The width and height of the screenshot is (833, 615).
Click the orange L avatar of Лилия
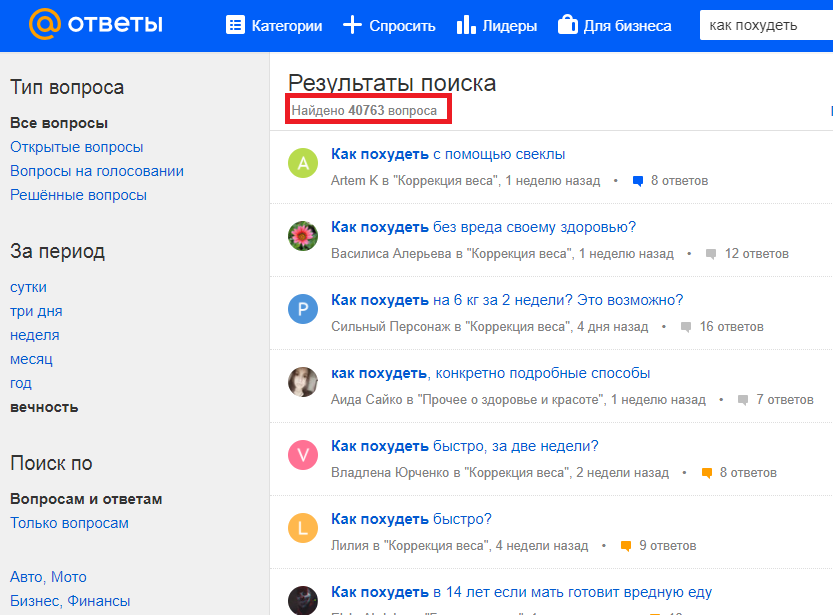[303, 528]
